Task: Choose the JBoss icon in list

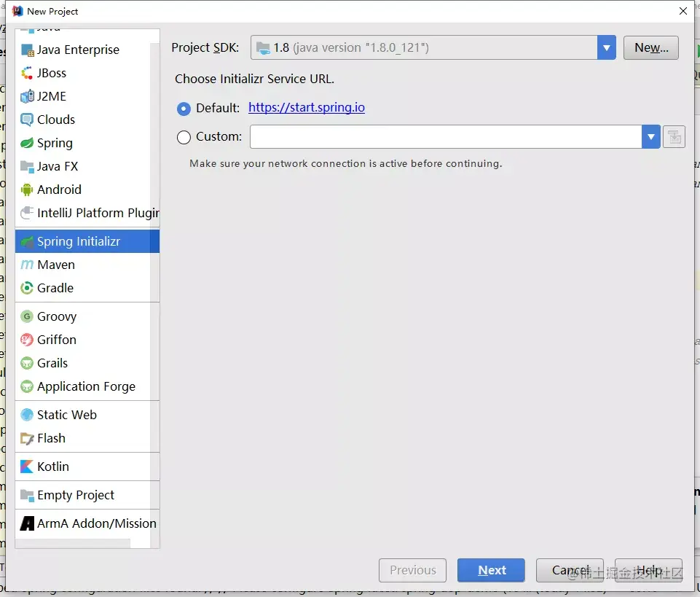Action: pyautogui.click(x=27, y=73)
